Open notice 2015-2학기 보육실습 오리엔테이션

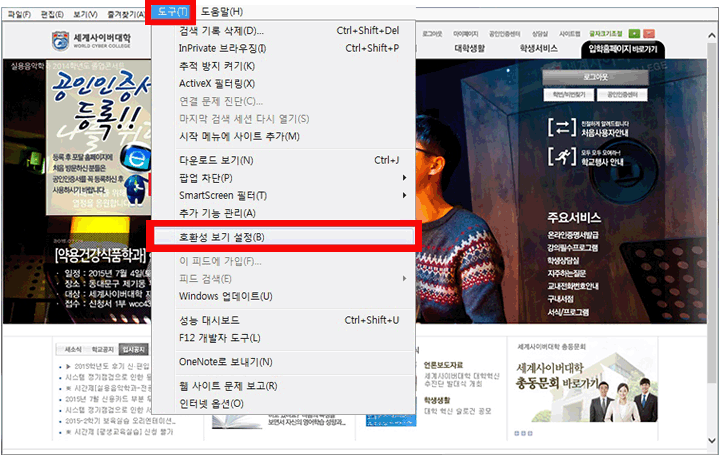120,421
